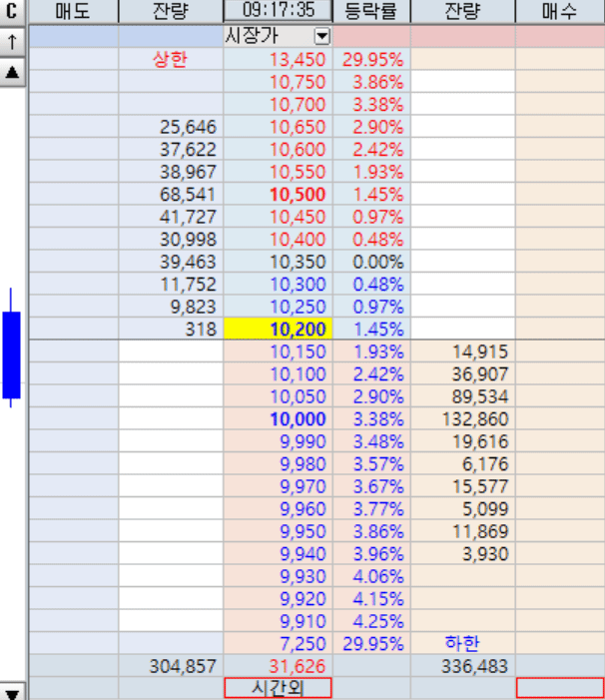This screenshot has height=700, width=605.
Task: Click the 매도 column header
Action: click(74, 11)
